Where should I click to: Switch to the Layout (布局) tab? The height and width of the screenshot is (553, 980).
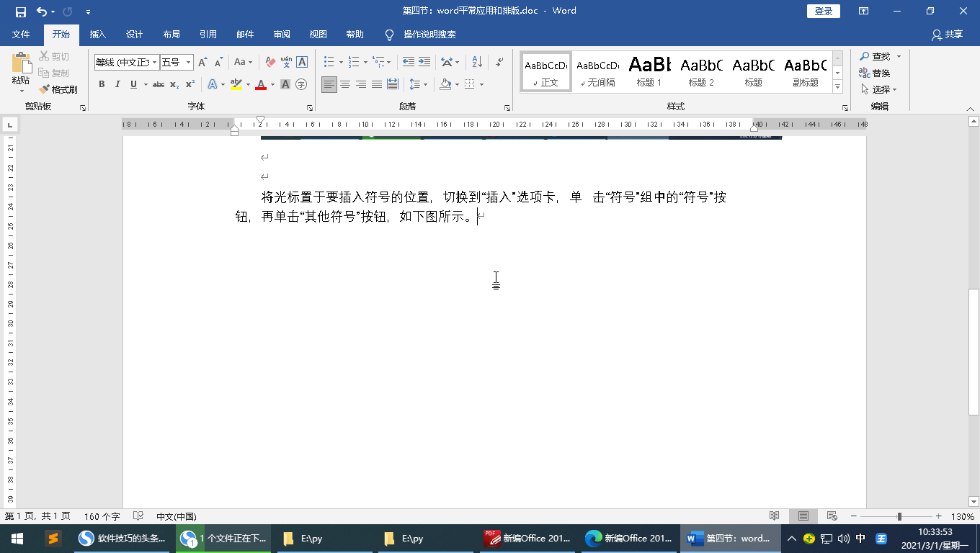171,35
